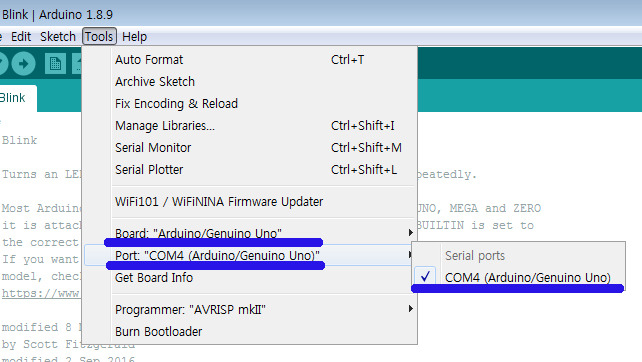The image size is (642, 362).
Task: Open the https://www link in the code
Action: tap(41, 293)
